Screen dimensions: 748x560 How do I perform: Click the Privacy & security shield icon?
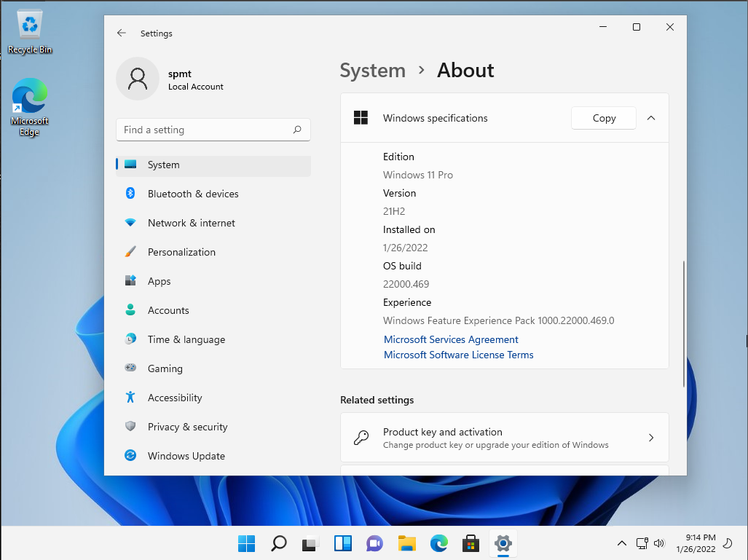pyautogui.click(x=130, y=427)
